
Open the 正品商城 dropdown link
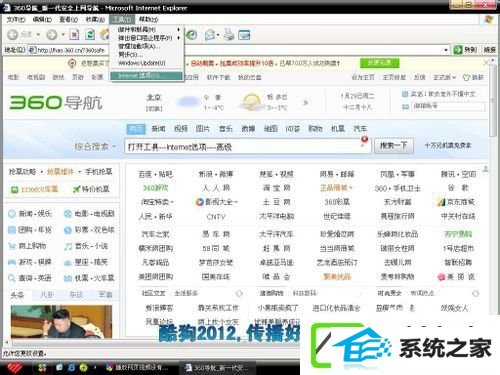click(x=336, y=188)
